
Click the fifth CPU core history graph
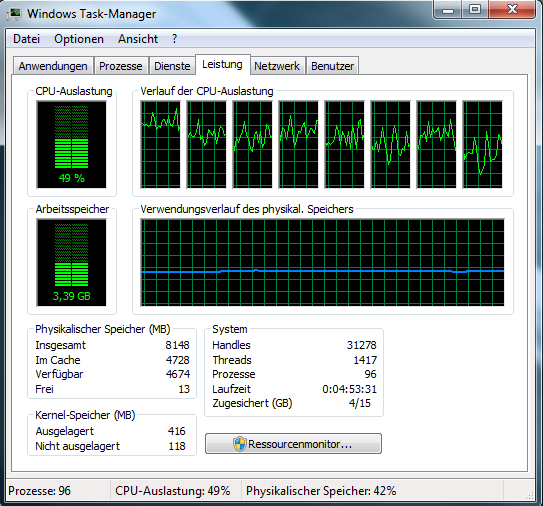point(345,144)
